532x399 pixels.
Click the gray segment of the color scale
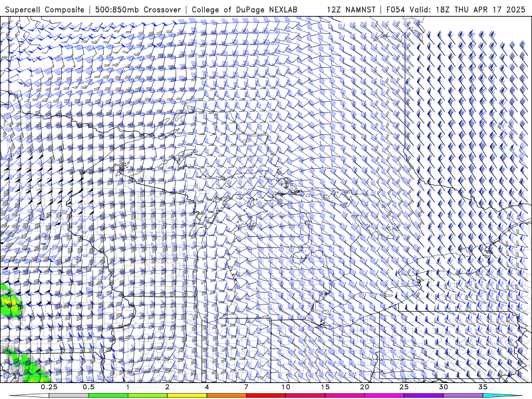pos(68,396)
